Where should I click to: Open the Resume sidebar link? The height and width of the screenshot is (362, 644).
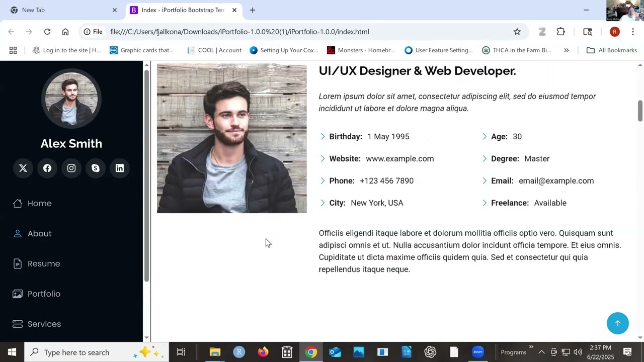(36, 263)
